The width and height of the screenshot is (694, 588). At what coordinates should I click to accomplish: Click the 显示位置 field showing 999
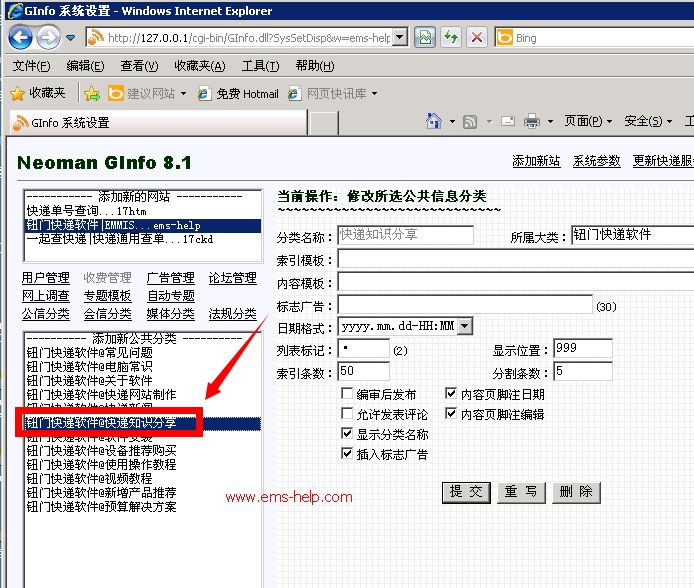point(582,349)
